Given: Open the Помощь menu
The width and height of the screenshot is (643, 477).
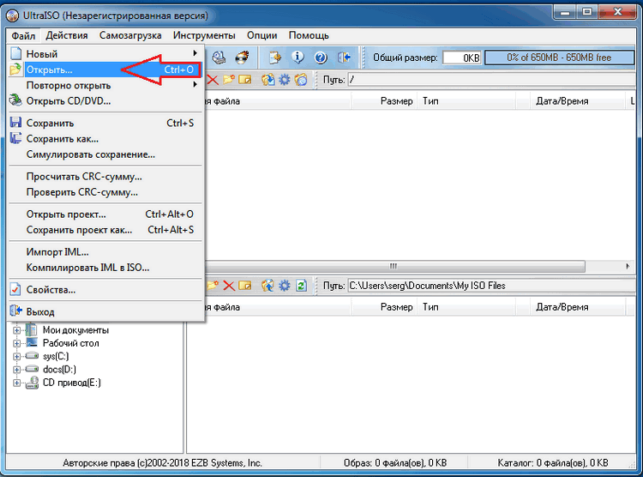Looking at the screenshot, I should point(308,36).
